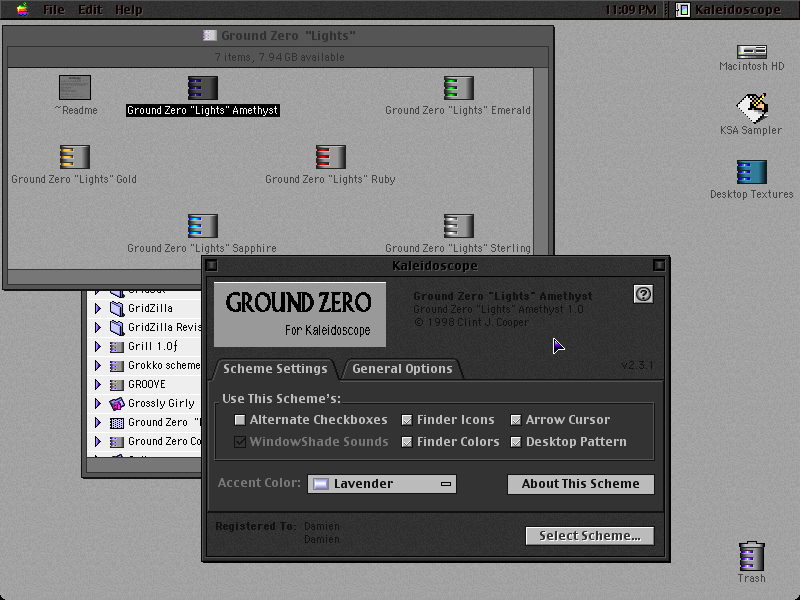Click the GROOVE scheme file icon
The height and width of the screenshot is (600, 800).
pyautogui.click(x=117, y=385)
